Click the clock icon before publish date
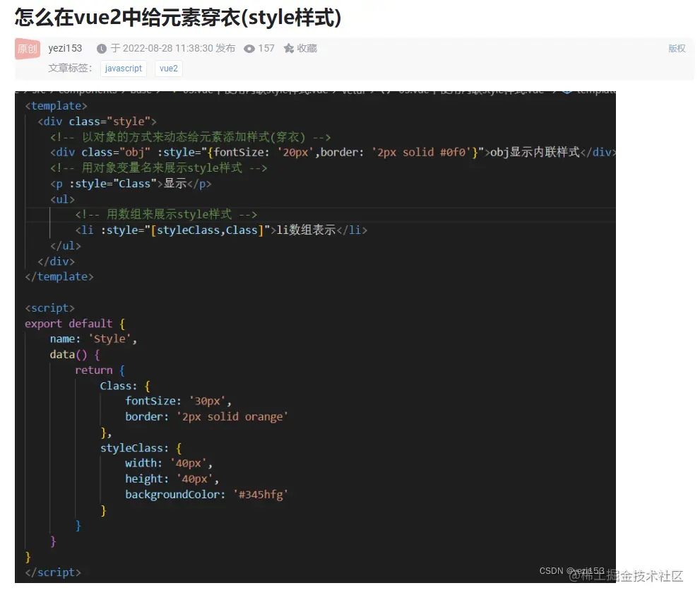This screenshot has height=600, width=700. (x=102, y=49)
